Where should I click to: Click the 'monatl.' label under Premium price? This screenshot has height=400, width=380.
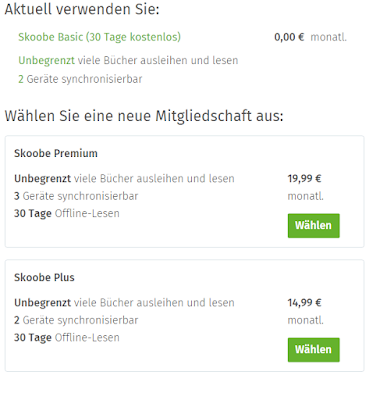tap(305, 196)
